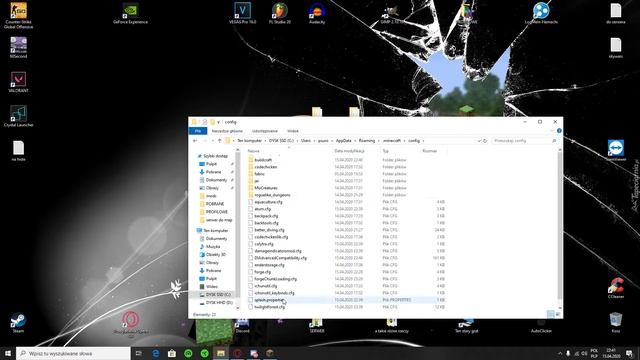Open FL Studio 20 desktop icon

coord(280,13)
